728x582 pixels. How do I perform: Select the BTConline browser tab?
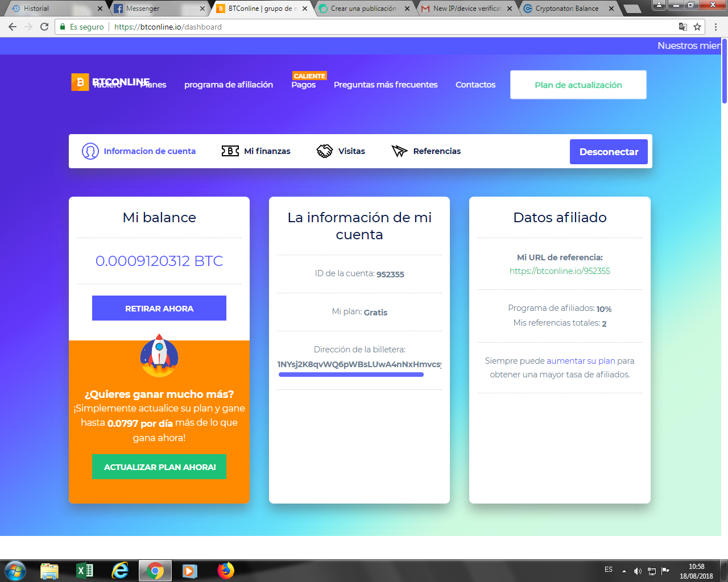click(260, 9)
